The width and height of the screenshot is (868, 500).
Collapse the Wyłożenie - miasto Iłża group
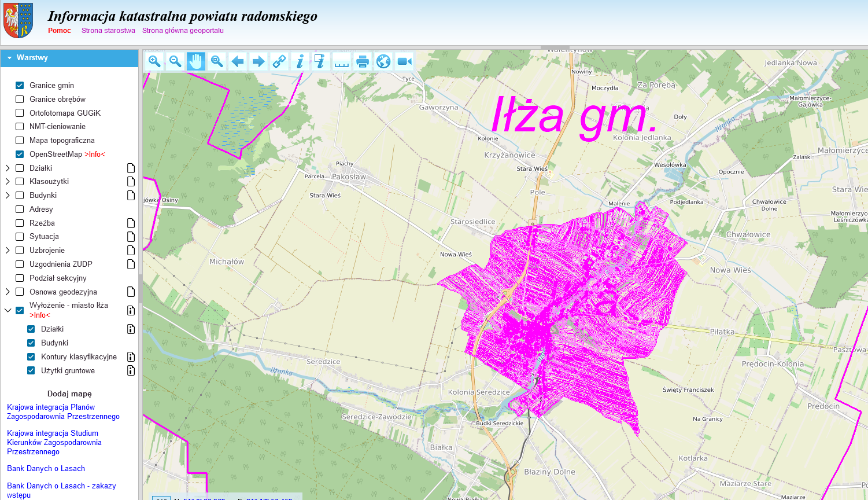(8, 310)
